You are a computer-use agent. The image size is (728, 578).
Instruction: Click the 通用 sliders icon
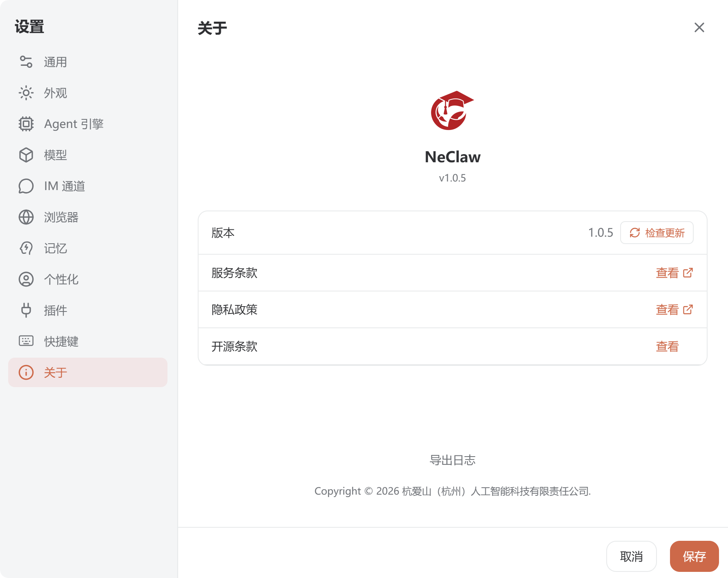tap(26, 62)
